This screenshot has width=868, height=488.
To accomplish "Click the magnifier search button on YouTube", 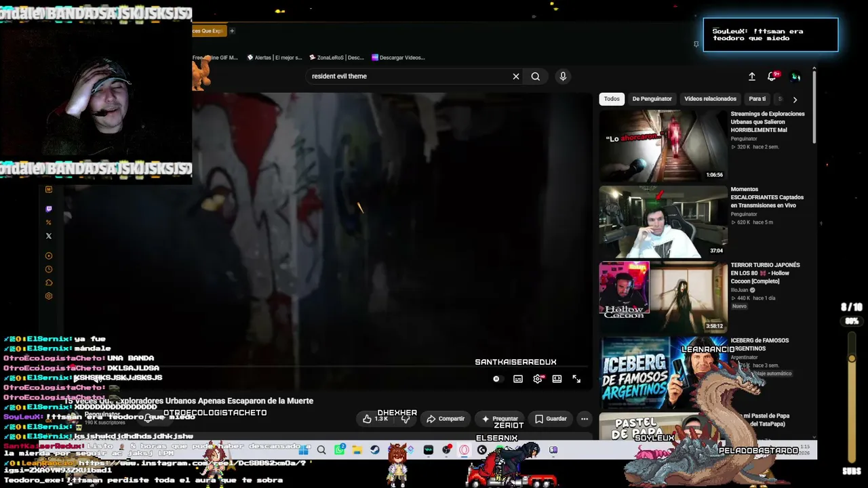I will (x=536, y=77).
